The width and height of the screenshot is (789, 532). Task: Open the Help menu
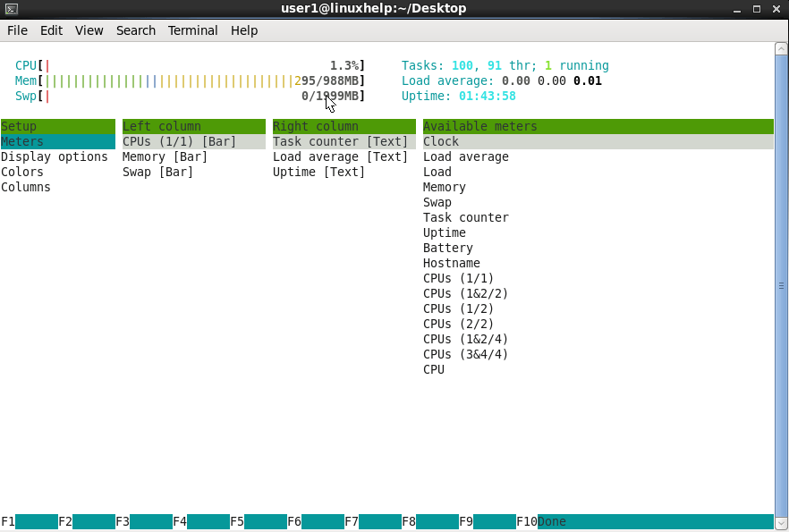click(x=244, y=30)
